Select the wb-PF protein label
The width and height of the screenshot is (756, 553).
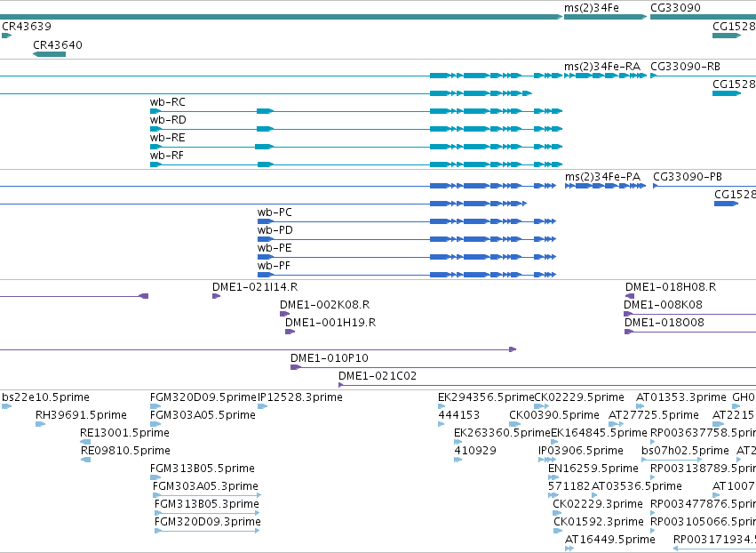click(x=274, y=266)
